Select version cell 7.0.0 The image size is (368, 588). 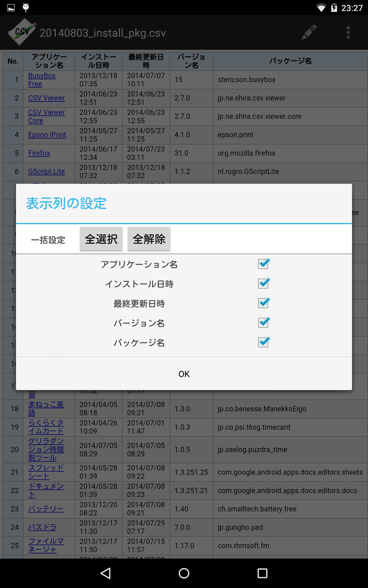191,527
